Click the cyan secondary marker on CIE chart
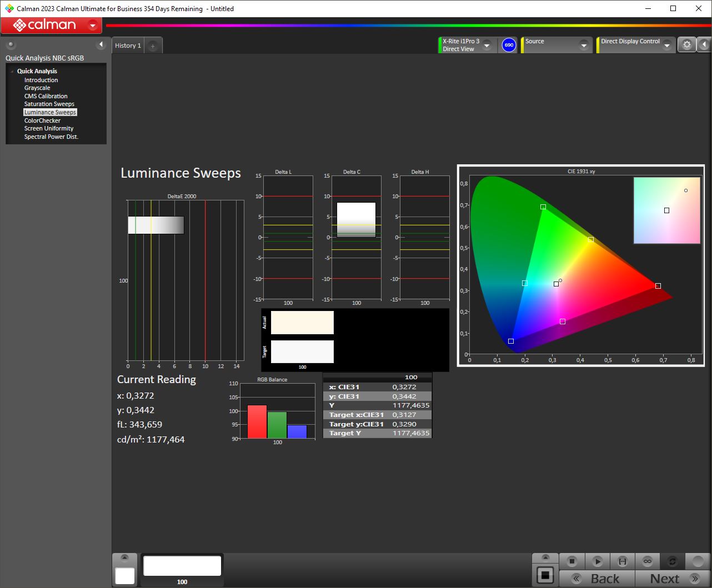 (525, 283)
